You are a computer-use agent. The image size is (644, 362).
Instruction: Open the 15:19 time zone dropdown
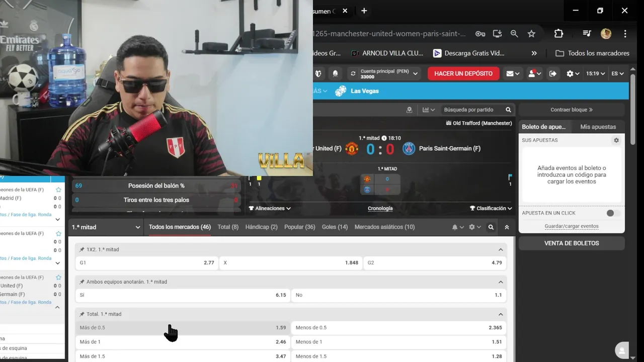tap(595, 73)
